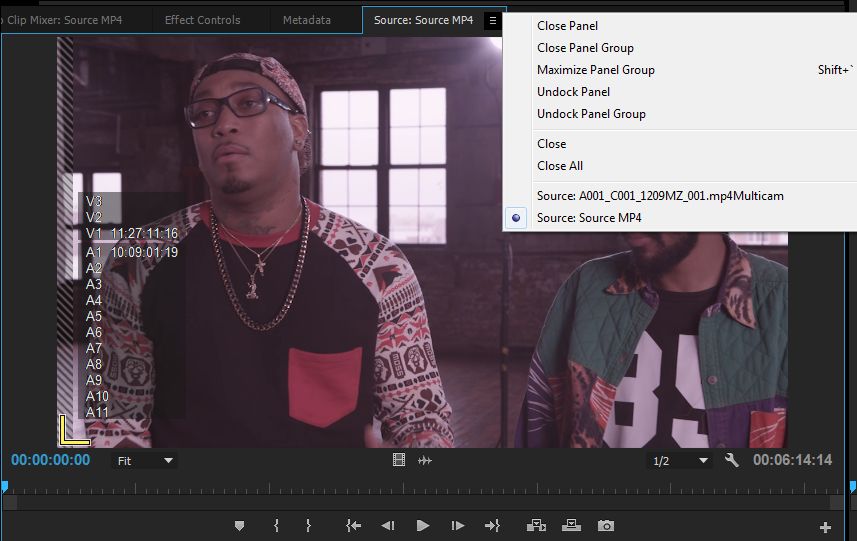Play the source clip
This screenshot has width=857, height=541.
pos(422,526)
